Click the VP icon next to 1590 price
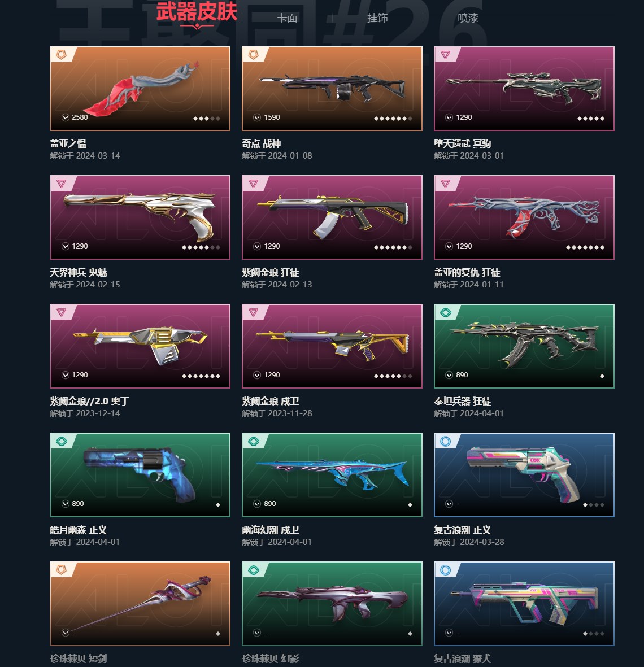644x667 pixels. click(x=257, y=117)
